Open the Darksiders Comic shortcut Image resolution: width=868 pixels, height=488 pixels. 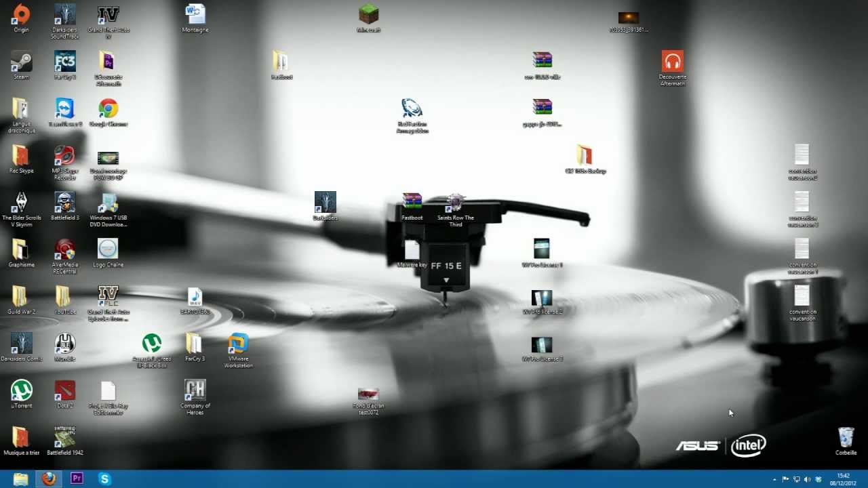[22, 343]
